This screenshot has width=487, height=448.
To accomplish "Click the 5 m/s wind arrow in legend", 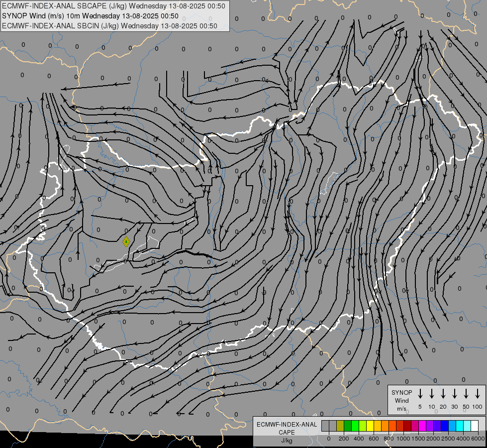I will [420, 393].
